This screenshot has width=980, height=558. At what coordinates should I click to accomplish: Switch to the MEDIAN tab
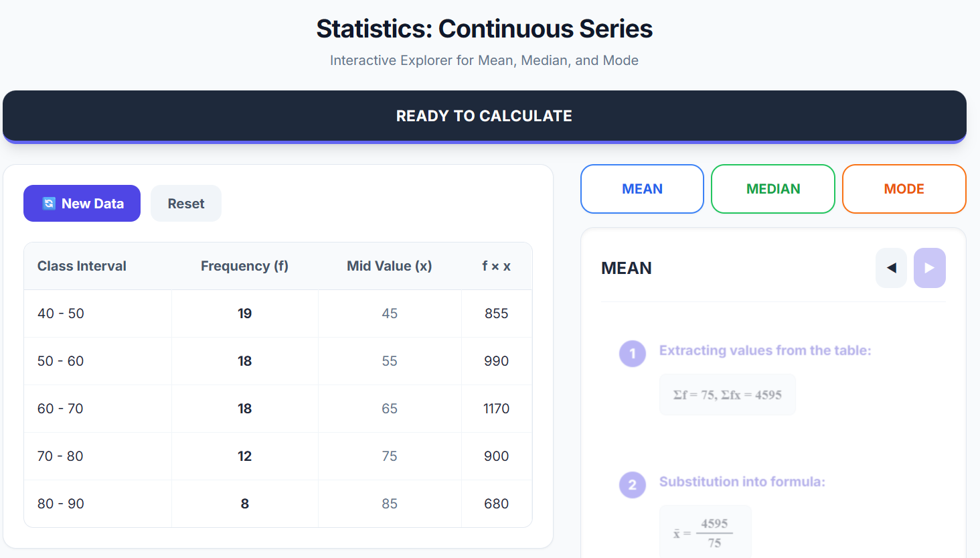[772, 189]
